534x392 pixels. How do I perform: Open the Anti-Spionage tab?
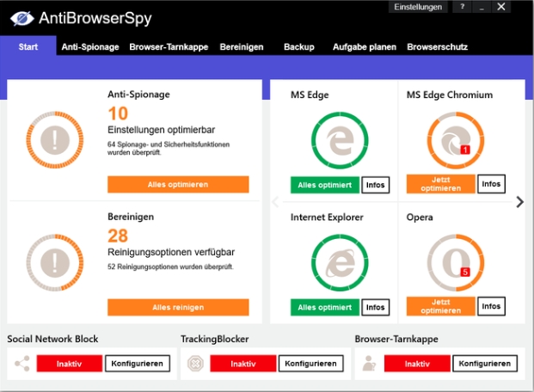coord(90,47)
